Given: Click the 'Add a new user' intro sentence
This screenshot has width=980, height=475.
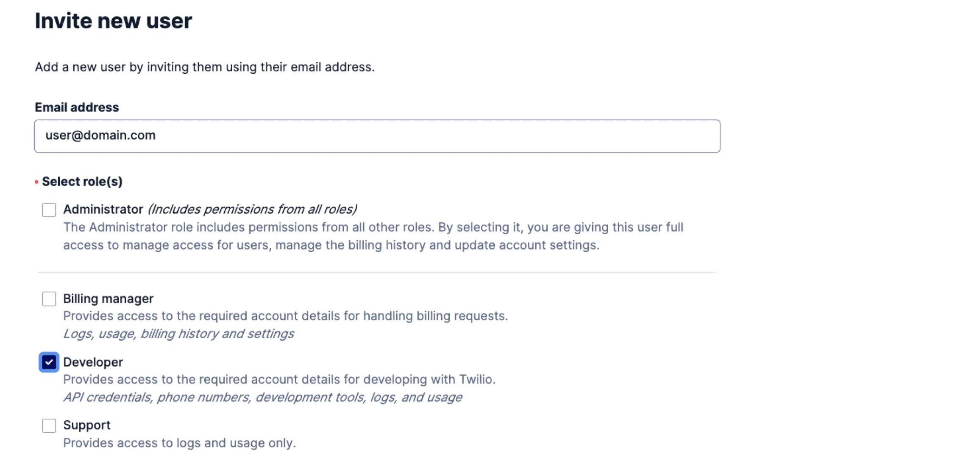Looking at the screenshot, I should (x=205, y=67).
